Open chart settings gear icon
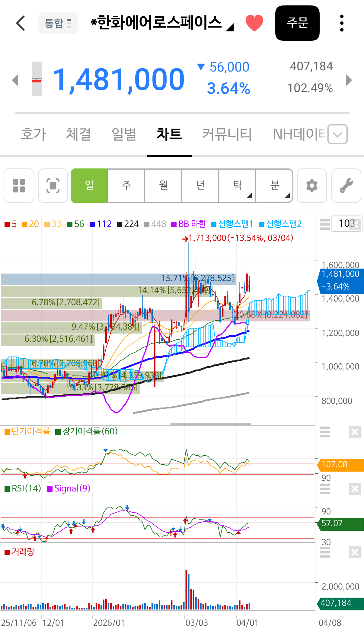This screenshot has width=364, height=643. (312, 186)
